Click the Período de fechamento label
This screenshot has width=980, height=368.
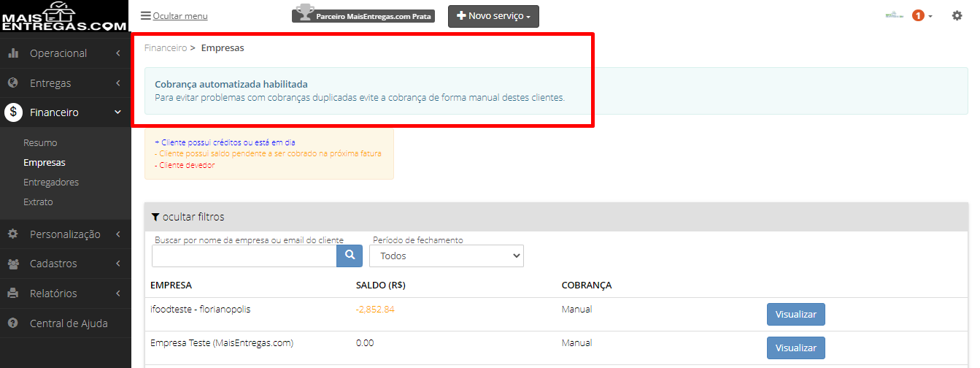[x=418, y=240]
